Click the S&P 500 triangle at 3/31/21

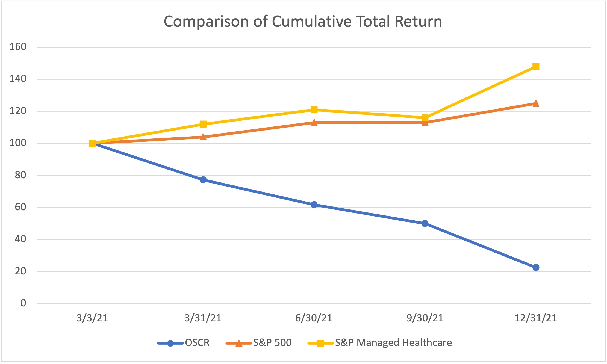point(203,137)
